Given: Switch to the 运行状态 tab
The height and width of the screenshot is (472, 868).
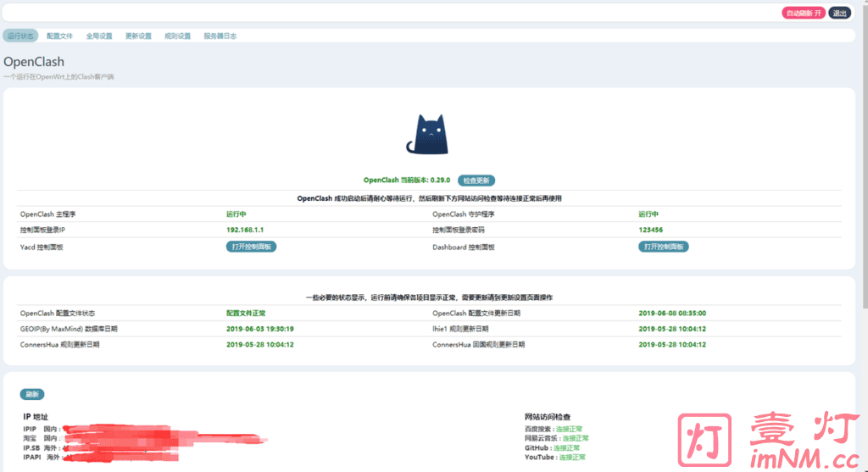Looking at the screenshot, I should (20, 36).
